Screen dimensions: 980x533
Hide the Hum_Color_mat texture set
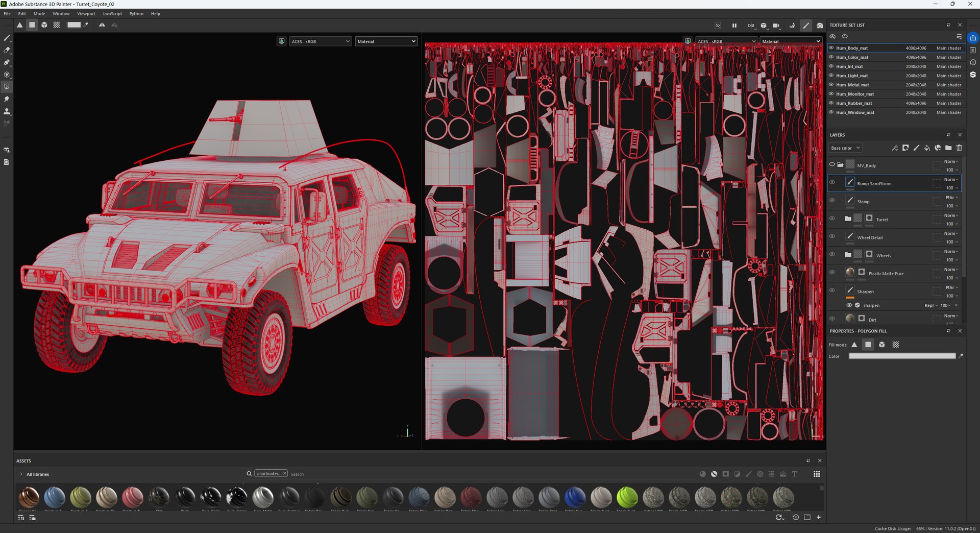831,57
